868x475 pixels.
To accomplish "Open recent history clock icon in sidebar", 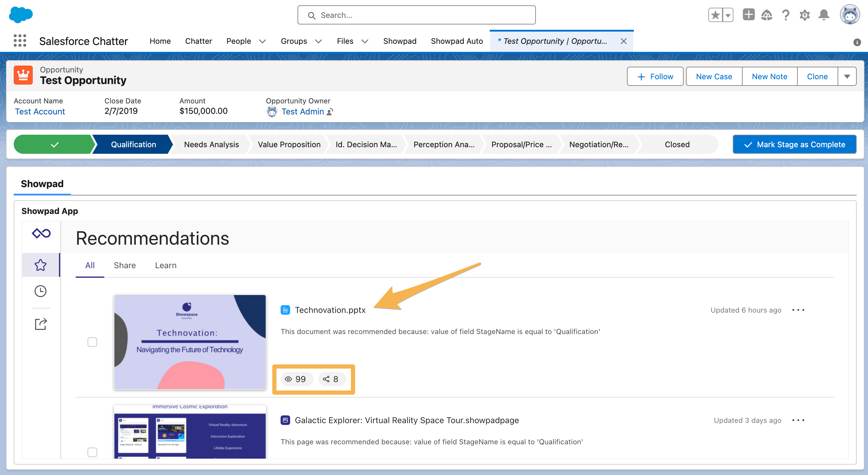I will click(x=41, y=291).
